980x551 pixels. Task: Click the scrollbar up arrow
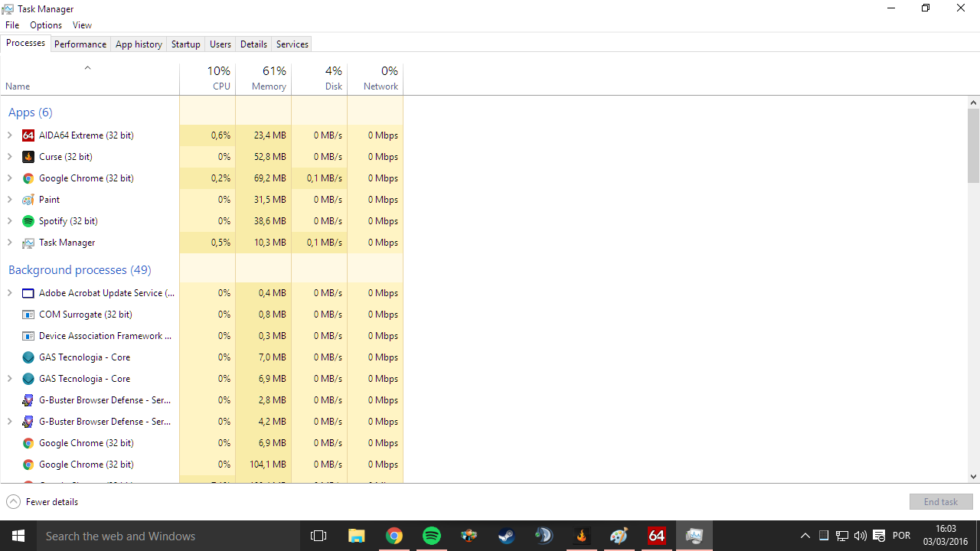[x=974, y=103]
